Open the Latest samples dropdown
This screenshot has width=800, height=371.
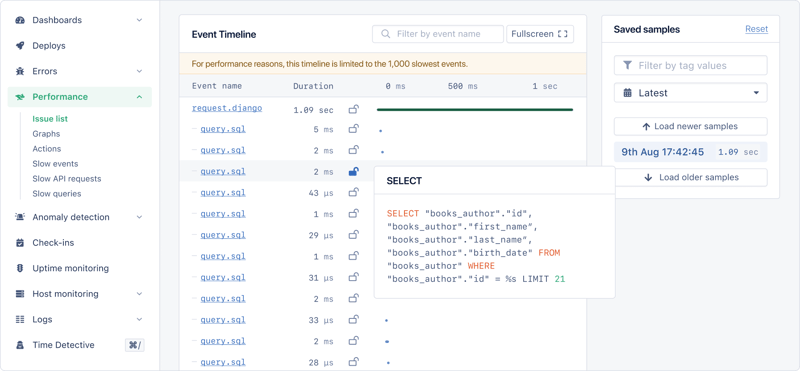tap(690, 93)
